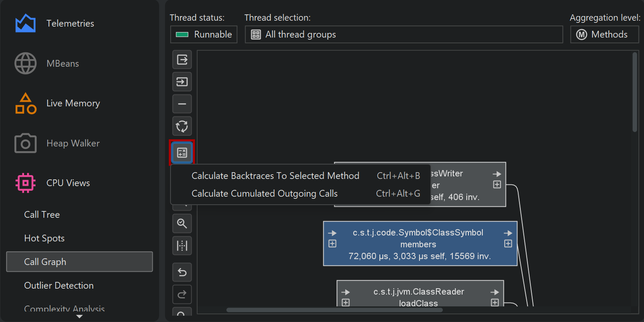Click the undo arrow toolbar icon
Image resolution: width=644 pixels, height=322 pixels.
[182, 273]
